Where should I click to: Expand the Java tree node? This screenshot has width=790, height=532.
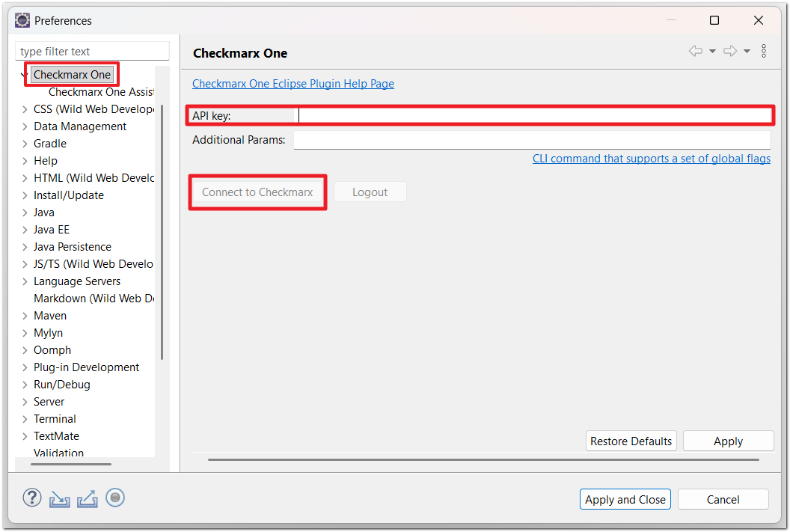click(25, 212)
